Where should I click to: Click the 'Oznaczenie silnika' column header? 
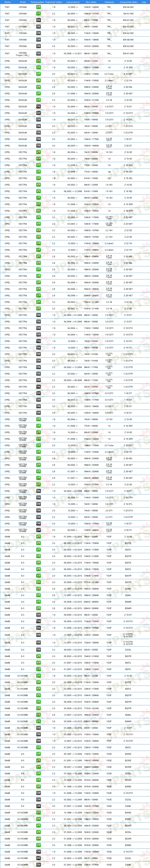[x=128, y=2]
